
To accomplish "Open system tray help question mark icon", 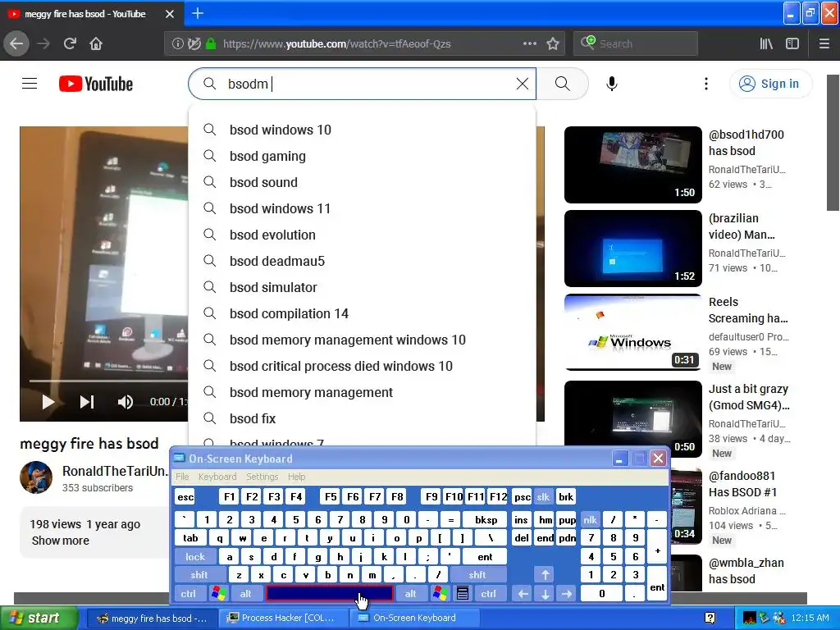I will point(710,619).
